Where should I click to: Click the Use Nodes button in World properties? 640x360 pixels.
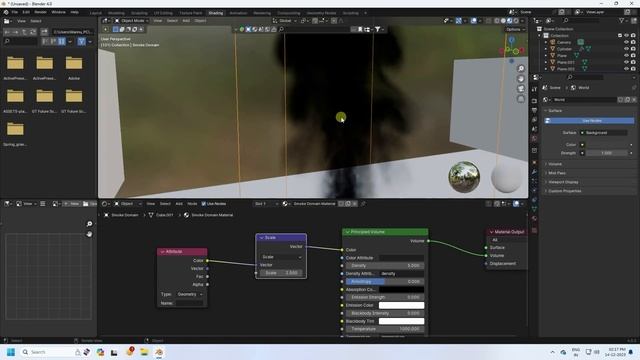click(x=589, y=121)
